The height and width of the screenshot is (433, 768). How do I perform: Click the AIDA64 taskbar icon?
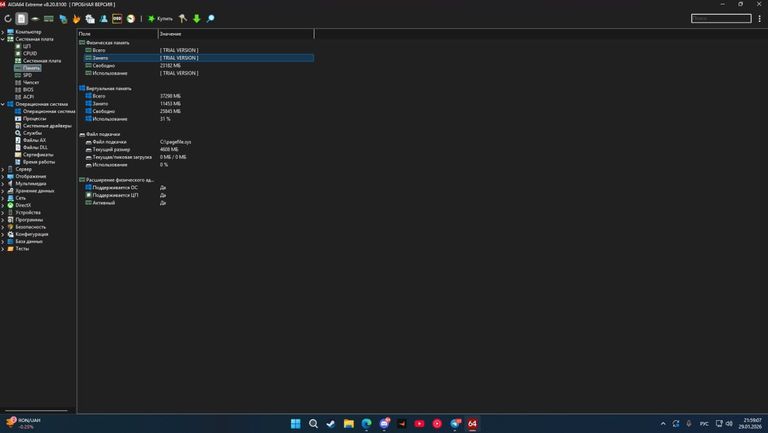(x=472, y=424)
